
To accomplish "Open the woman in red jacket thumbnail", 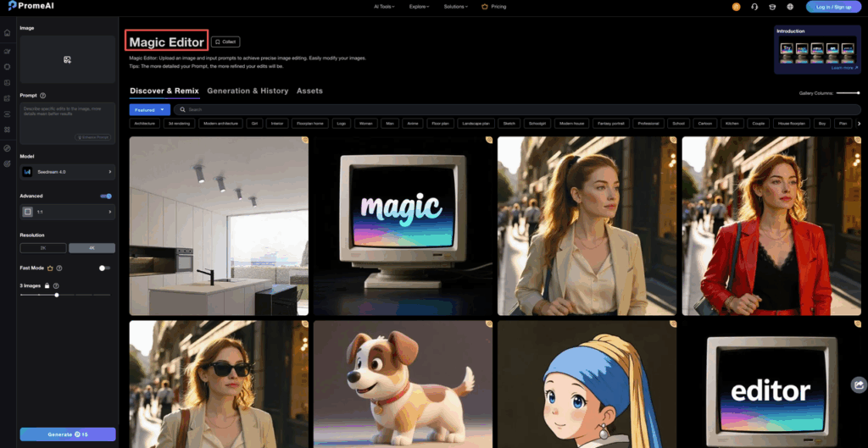I will 771,226.
